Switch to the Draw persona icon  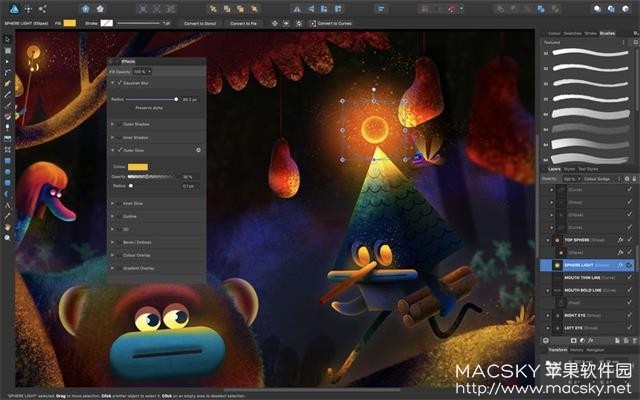pyautogui.click(x=14, y=9)
